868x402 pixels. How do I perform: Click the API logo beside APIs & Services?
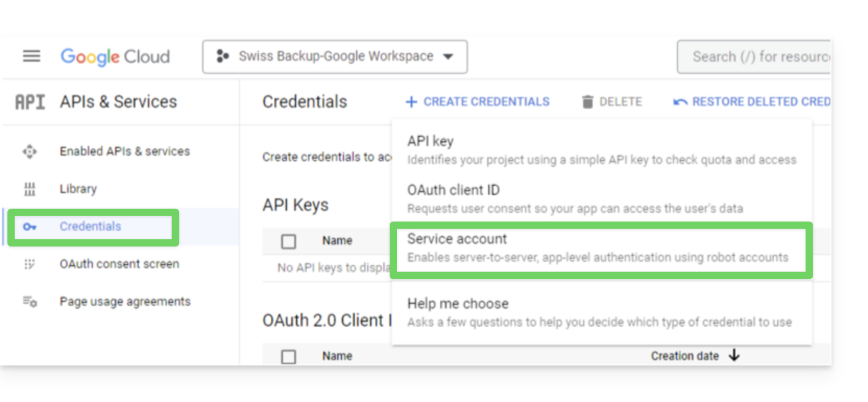click(x=30, y=102)
